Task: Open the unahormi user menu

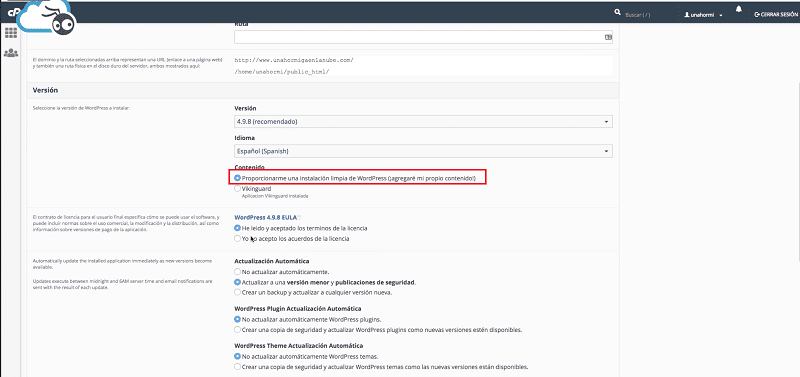Action: [x=704, y=15]
